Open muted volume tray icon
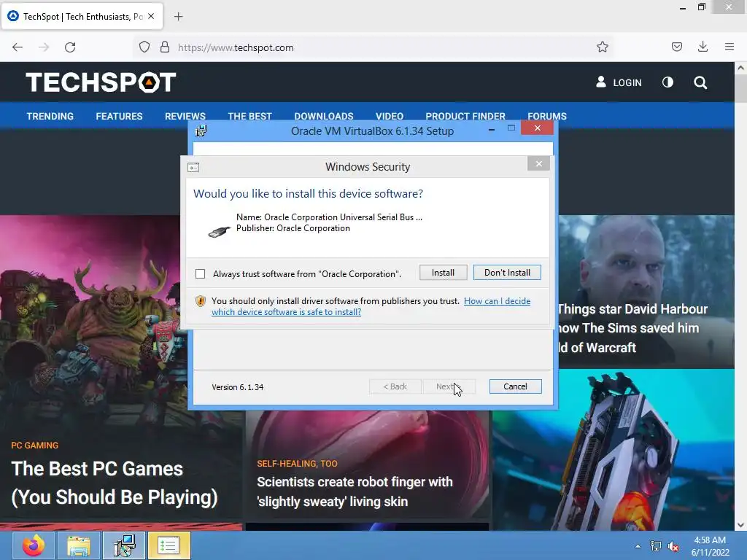 click(x=673, y=546)
